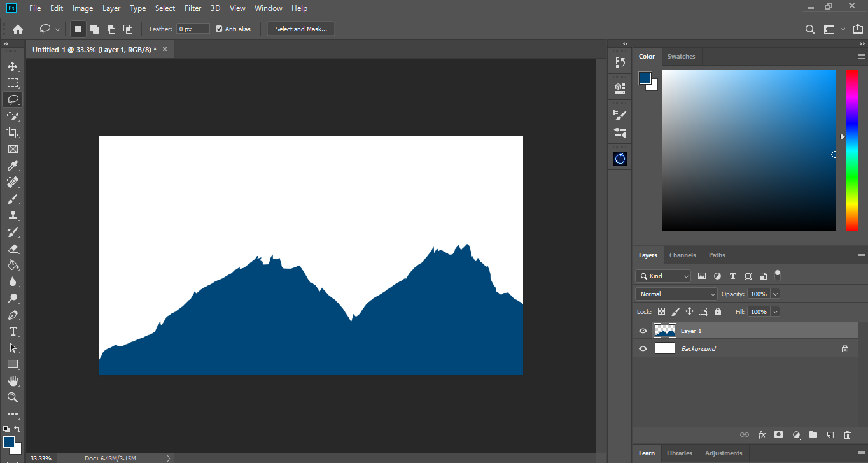Select the Zoom tool
This screenshot has width=868, height=463.
13,397
